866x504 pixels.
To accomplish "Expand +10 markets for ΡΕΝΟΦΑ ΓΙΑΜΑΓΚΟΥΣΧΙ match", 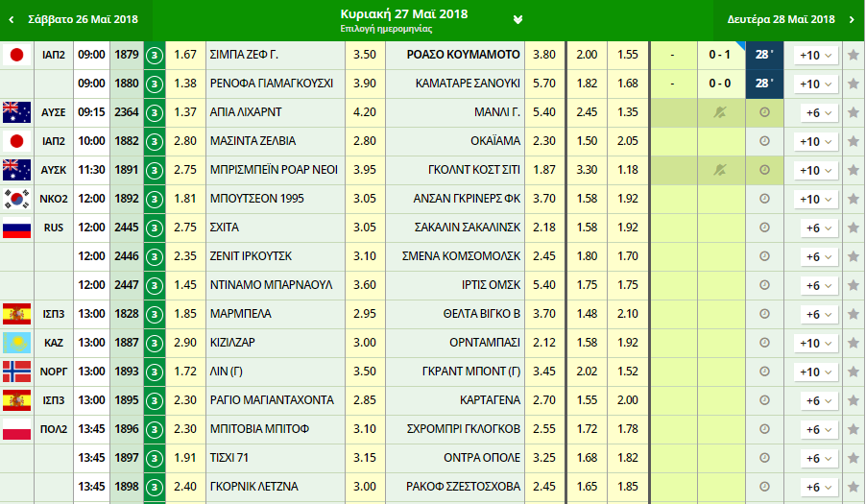I will click(815, 84).
